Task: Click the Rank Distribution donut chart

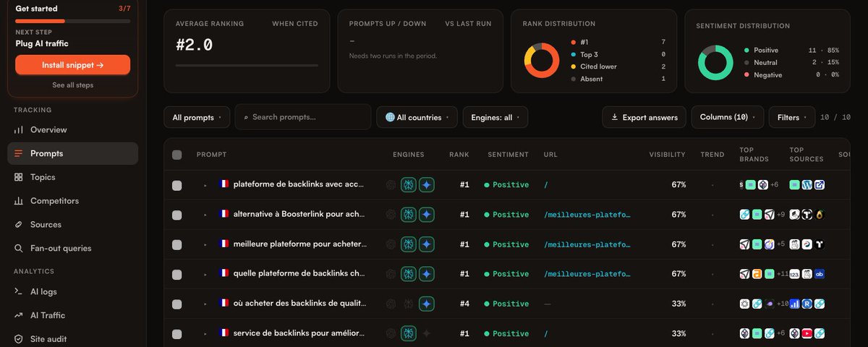Action: (542, 60)
